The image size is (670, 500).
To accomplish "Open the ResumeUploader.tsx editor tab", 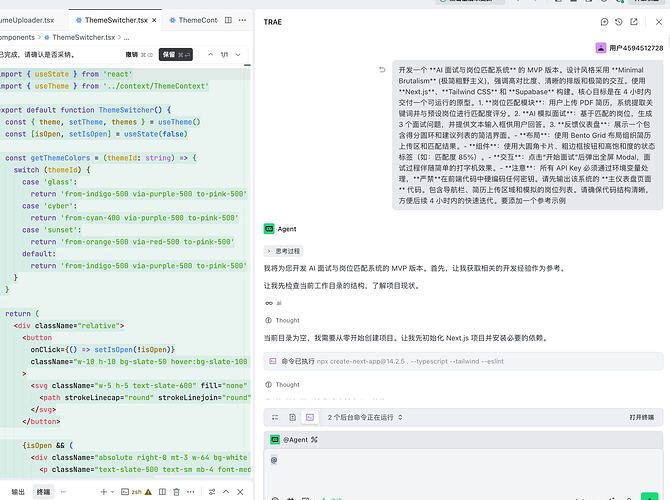I will pos(28,20).
